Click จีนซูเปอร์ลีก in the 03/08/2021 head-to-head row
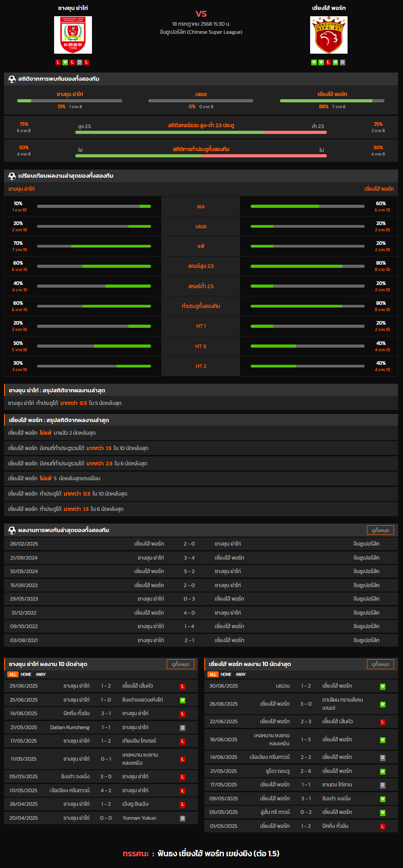 pos(366,640)
